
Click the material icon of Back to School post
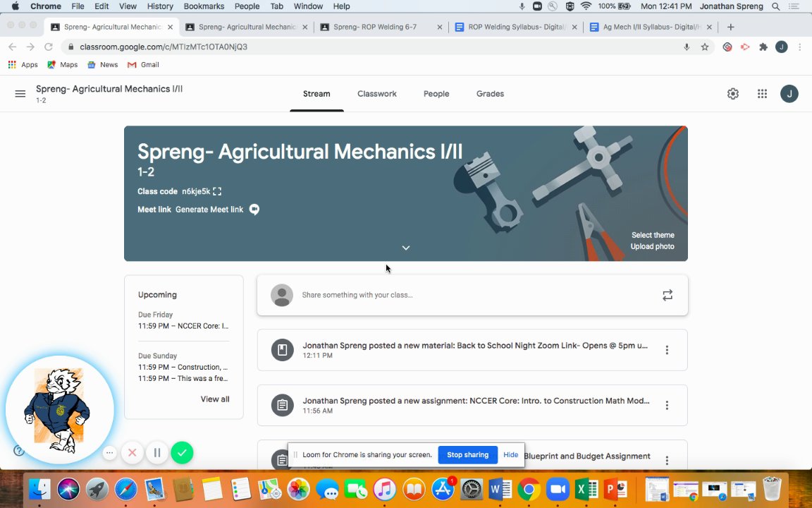click(x=282, y=350)
